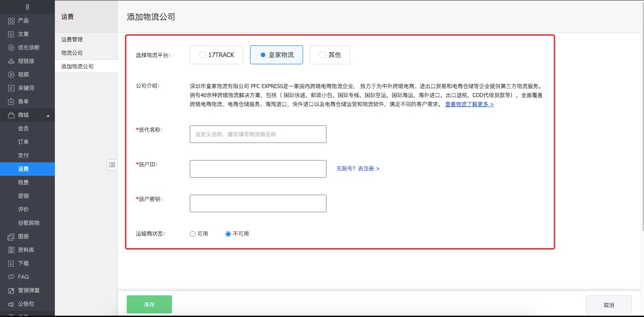Open the 图册 gallery section
The height and width of the screenshot is (317, 644).
(x=22, y=237)
